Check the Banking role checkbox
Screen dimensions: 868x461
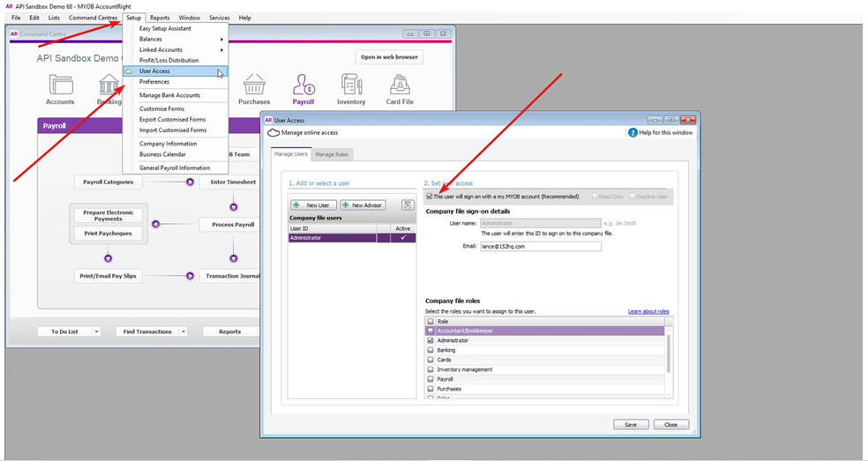pyautogui.click(x=430, y=350)
